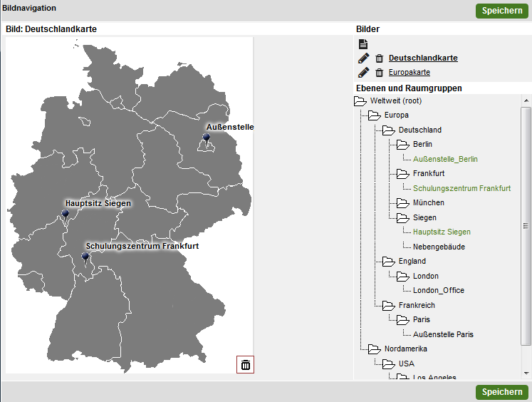This screenshot has height=402, width=532.
Task: Select Außenstelle_Berlin in the tree
Action: [445, 159]
